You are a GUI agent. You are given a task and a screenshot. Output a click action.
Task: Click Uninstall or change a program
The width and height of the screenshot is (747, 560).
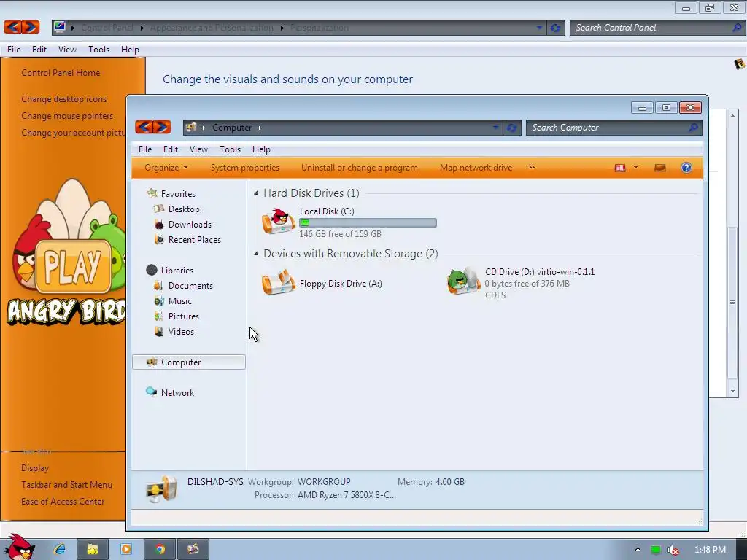pos(359,168)
